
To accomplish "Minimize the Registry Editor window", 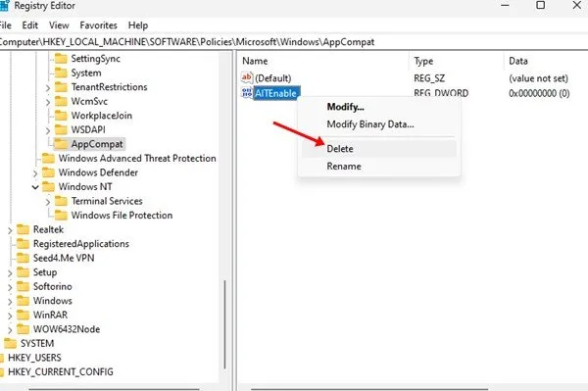I will click(x=505, y=5).
